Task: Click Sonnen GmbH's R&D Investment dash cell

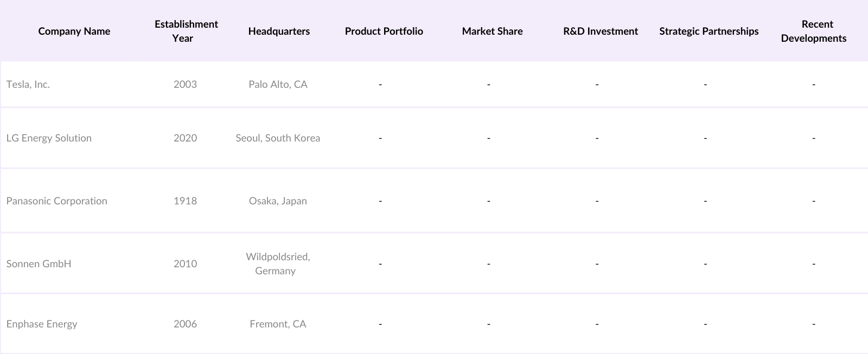Action: click(x=597, y=263)
